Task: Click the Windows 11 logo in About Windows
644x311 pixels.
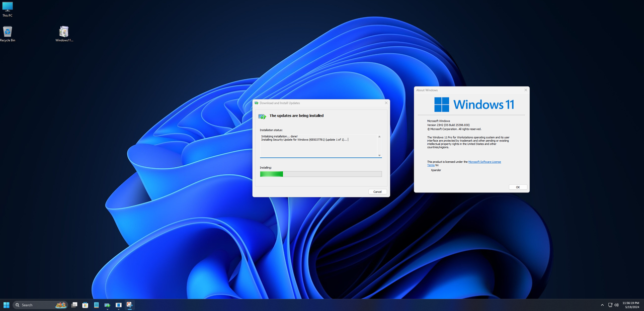Action: [474, 104]
